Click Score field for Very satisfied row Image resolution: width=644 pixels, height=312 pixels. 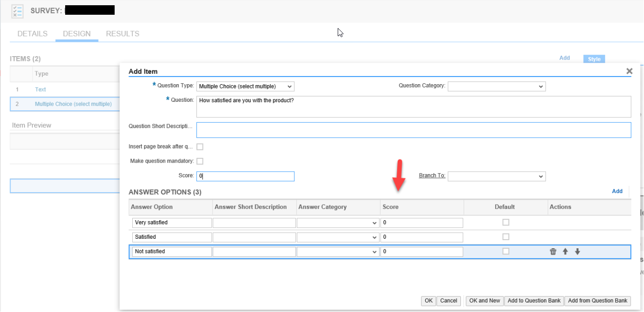coord(421,223)
